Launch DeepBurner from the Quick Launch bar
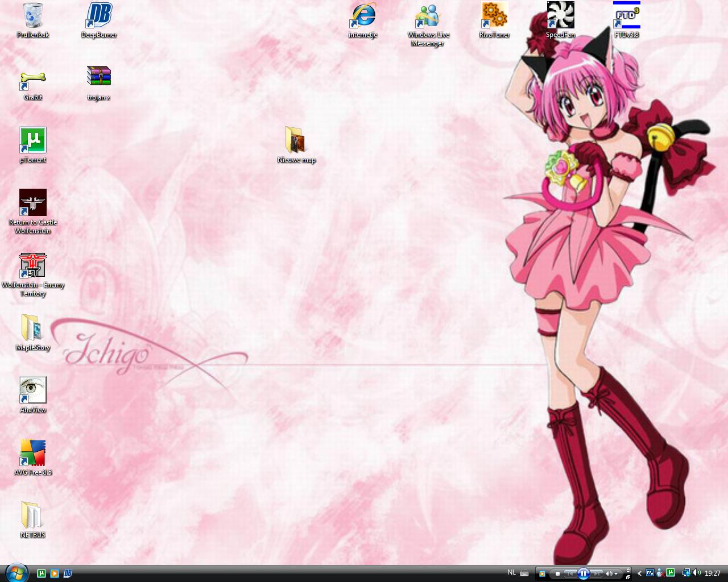Viewport: 728px width, 582px height. click(68, 573)
